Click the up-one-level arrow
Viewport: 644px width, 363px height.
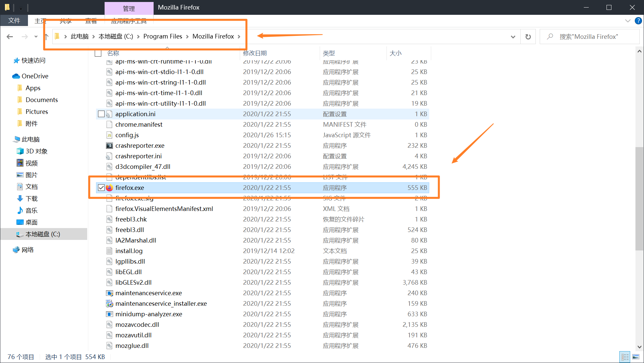point(46,37)
